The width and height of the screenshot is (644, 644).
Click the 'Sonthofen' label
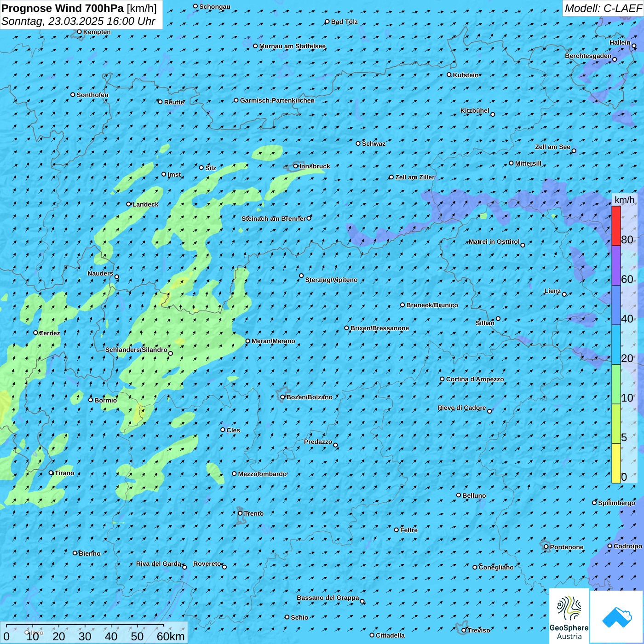coord(92,95)
